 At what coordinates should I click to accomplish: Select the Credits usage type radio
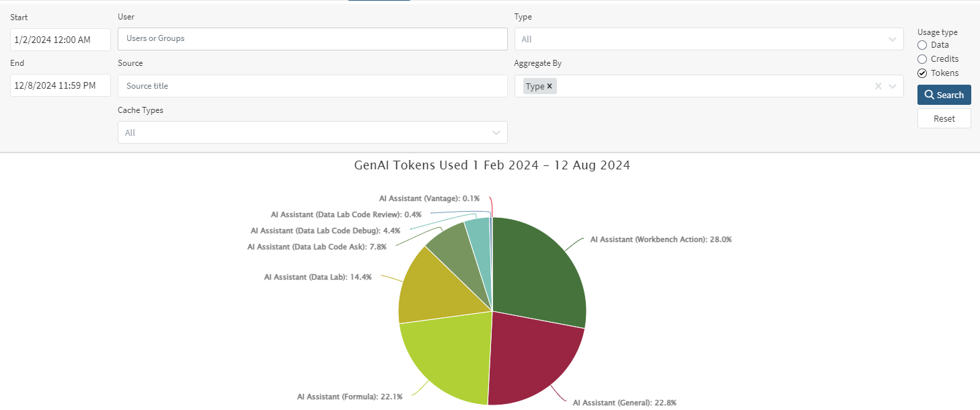click(x=922, y=59)
